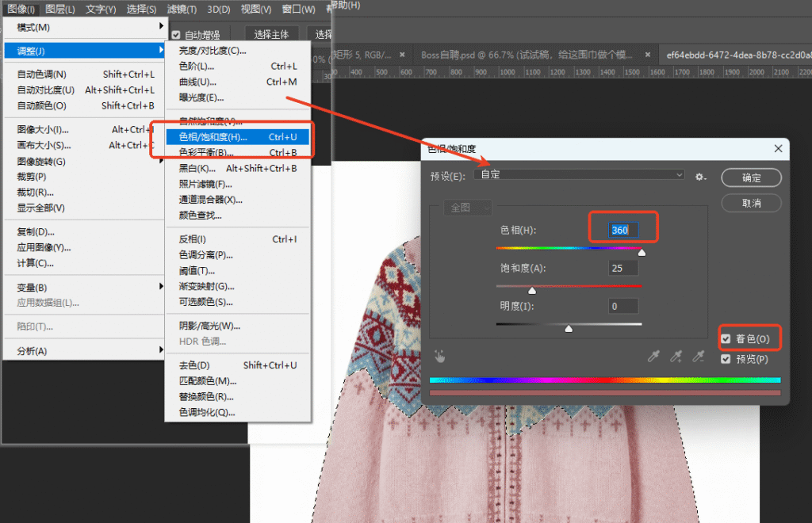
Task: Open the preset options gear menu
Action: (x=700, y=177)
